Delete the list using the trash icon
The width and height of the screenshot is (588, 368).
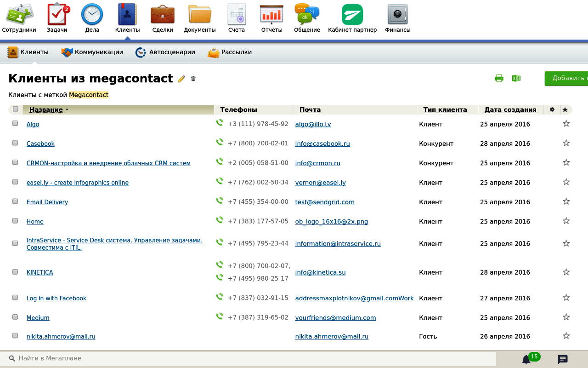pyautogui.click(x=193, y=79)
